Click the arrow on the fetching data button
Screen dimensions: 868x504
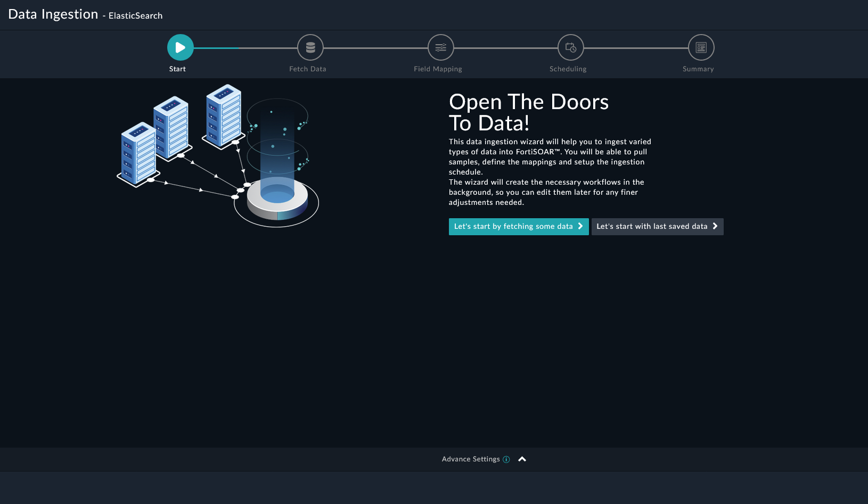click(580, 226)
